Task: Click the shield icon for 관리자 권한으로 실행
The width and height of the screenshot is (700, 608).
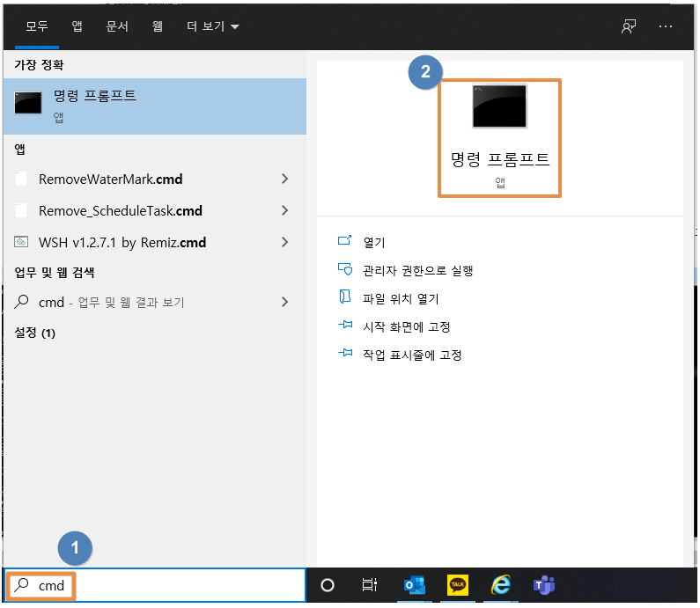Action: click(x=345, y=269)
